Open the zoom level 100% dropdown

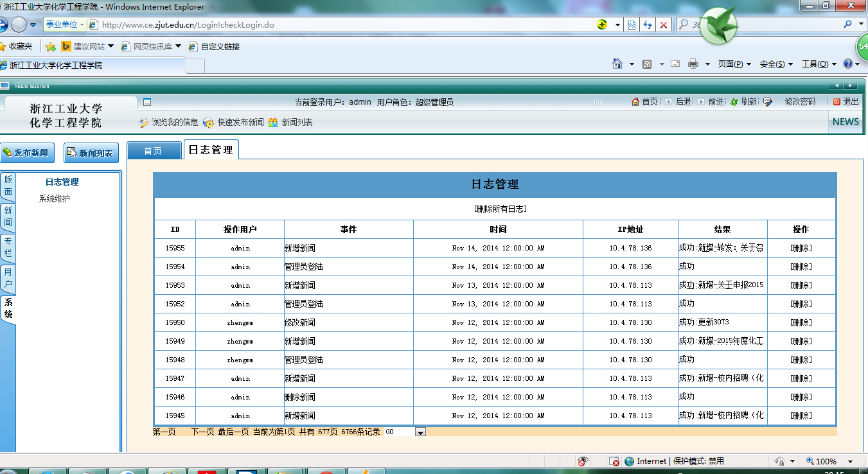click(851, 462)
